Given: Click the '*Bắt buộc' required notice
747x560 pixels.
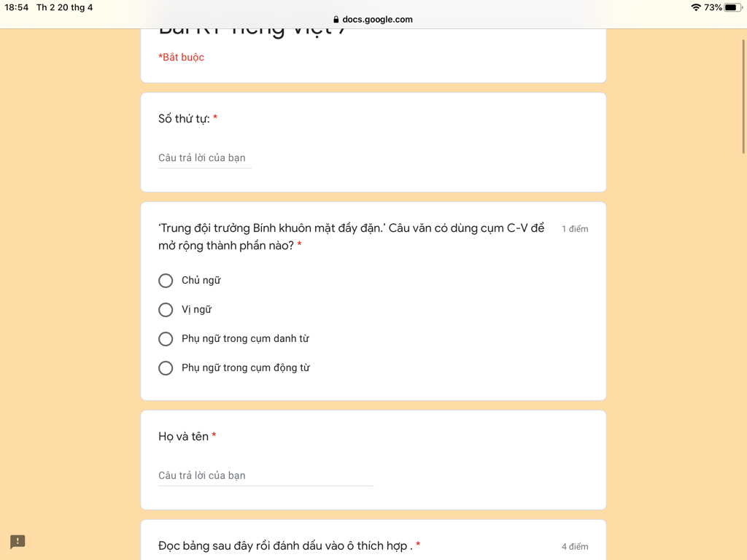Looking at the screenshot, I should point(181,57).
